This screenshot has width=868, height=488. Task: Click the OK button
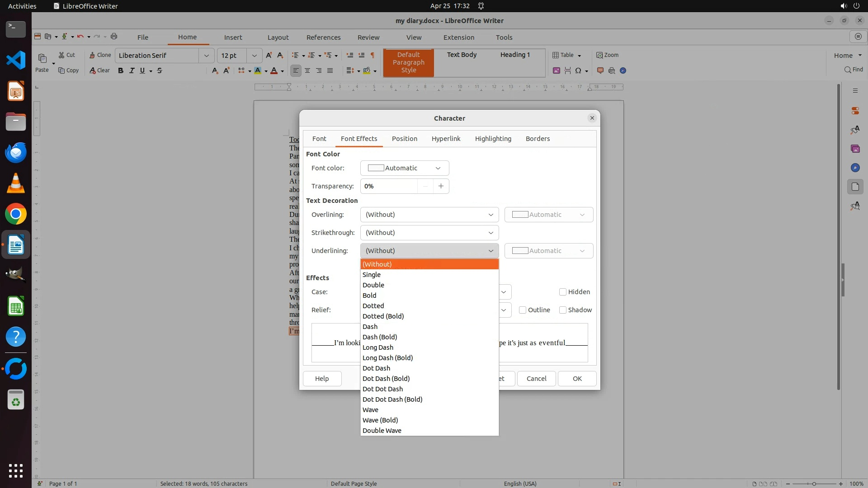pos(577,379)
